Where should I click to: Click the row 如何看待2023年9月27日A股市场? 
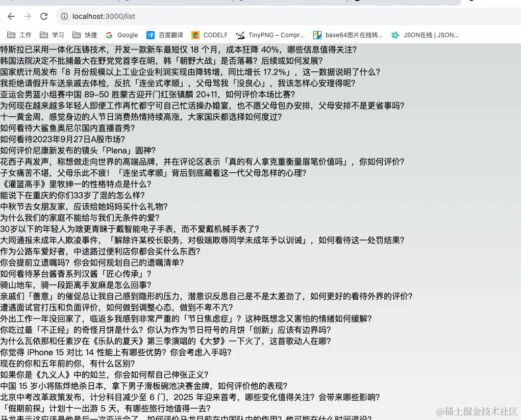62,140
